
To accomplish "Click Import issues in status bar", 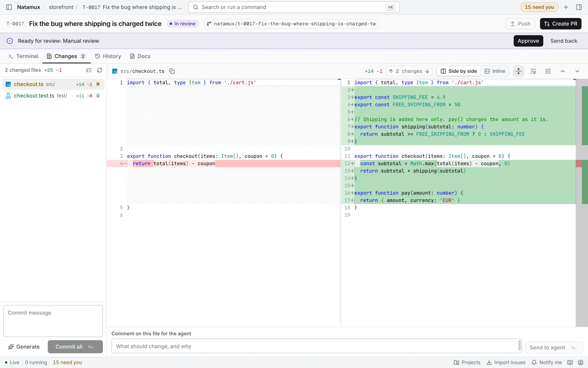I will (x=506, y=362).
